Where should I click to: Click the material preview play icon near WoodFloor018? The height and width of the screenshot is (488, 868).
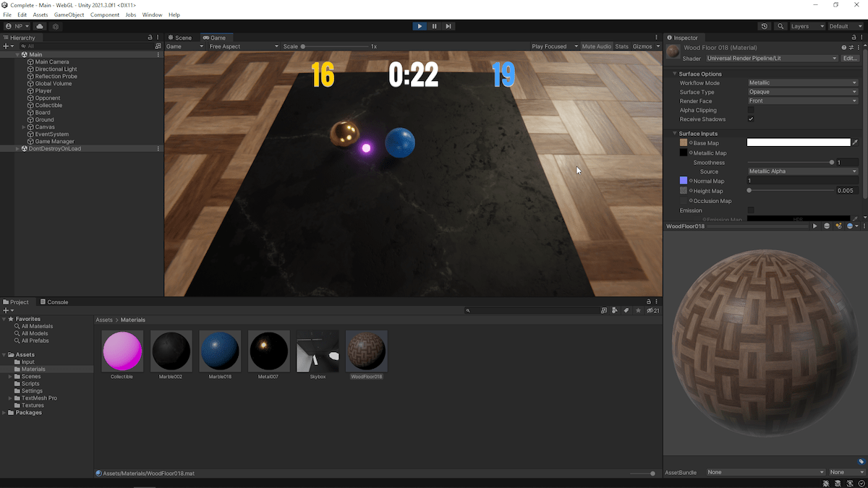pyautogui.click(x=814, y=226)
